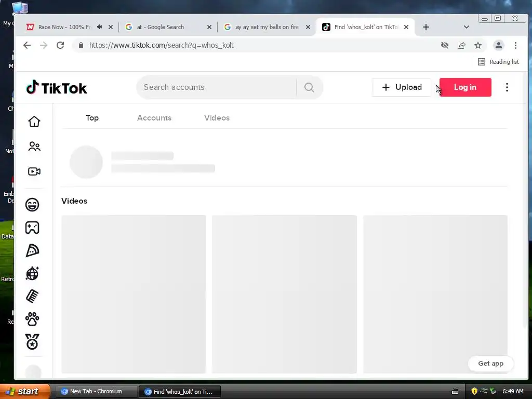Open TikTok more options three-dot menu
This screenshot has height=399, width=532.
pyautogui.click(x=507, y=87)
